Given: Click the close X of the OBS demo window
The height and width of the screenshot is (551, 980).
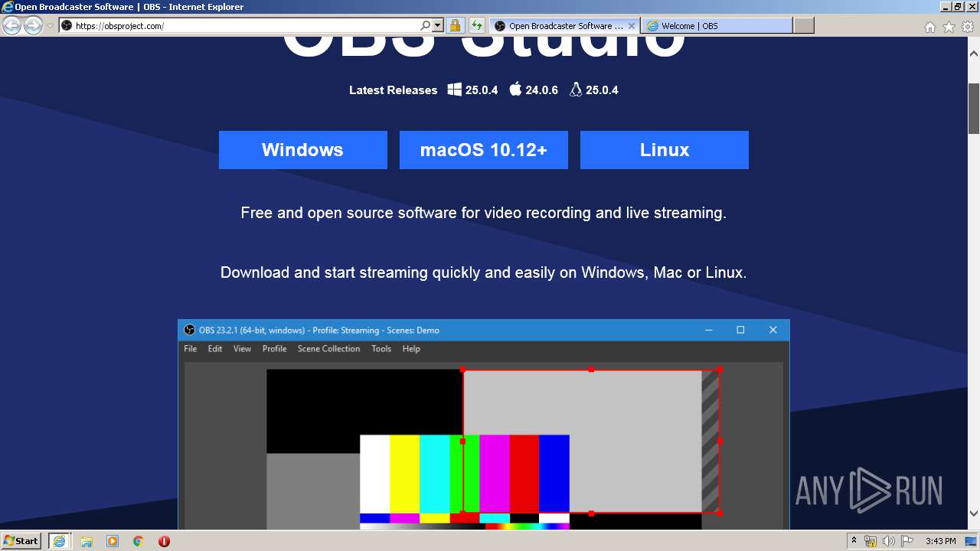Looking at the screenshot, I should coord(773,330).
